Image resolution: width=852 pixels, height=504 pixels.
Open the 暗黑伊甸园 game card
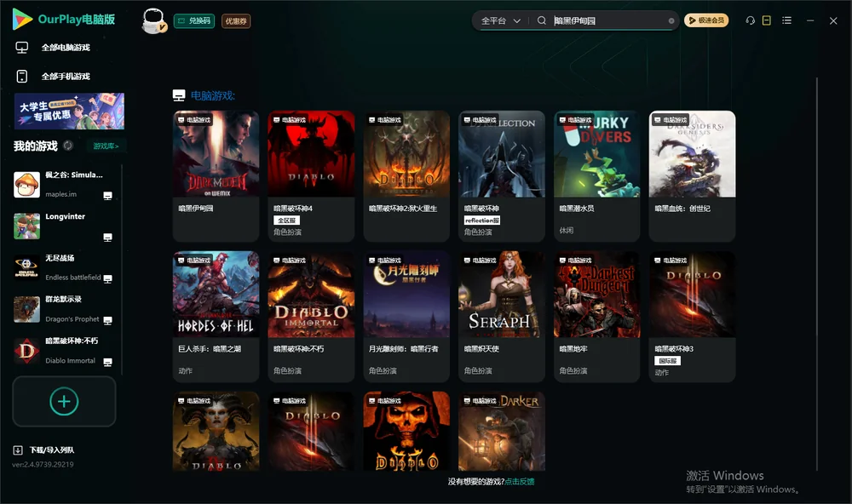216,176
